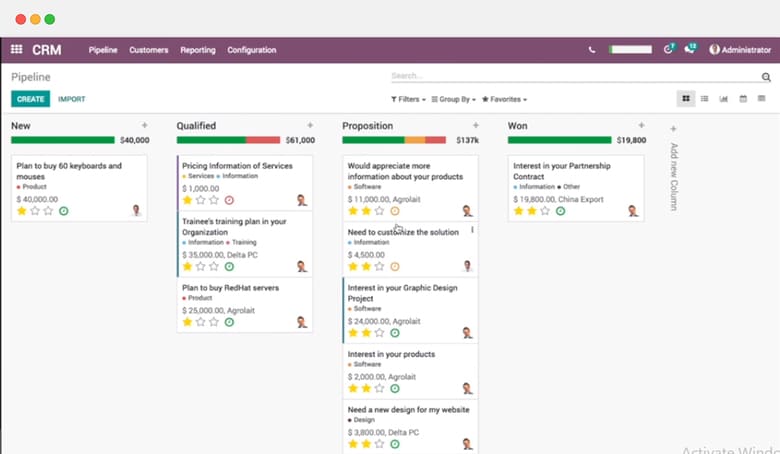Click the phone call icon
Viewport: 780px width, 454px height.
coord(591,50)
